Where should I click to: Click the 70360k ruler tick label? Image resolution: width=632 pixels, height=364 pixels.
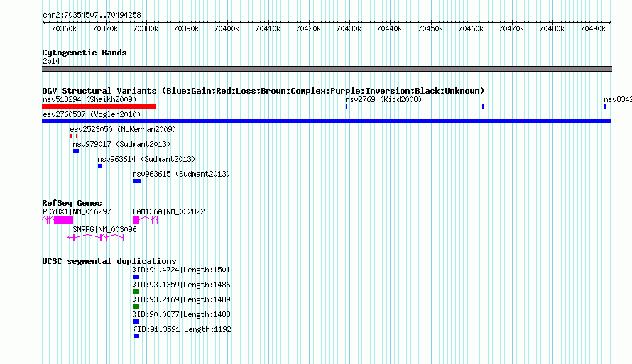[x=64, y=28]
